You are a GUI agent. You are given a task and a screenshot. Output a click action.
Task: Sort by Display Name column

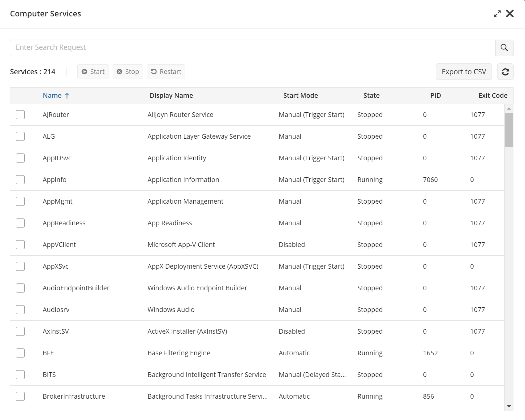(171, 96)
